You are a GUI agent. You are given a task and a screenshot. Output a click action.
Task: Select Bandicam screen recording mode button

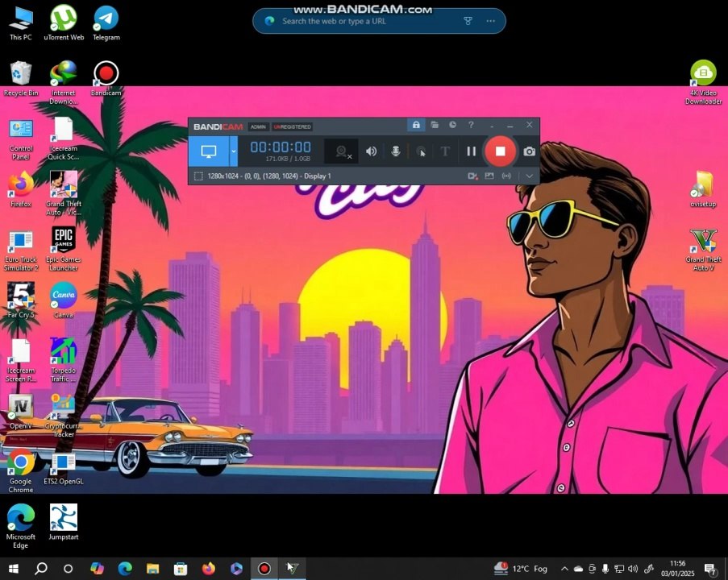pyautogui.click(x=209, y=151)
